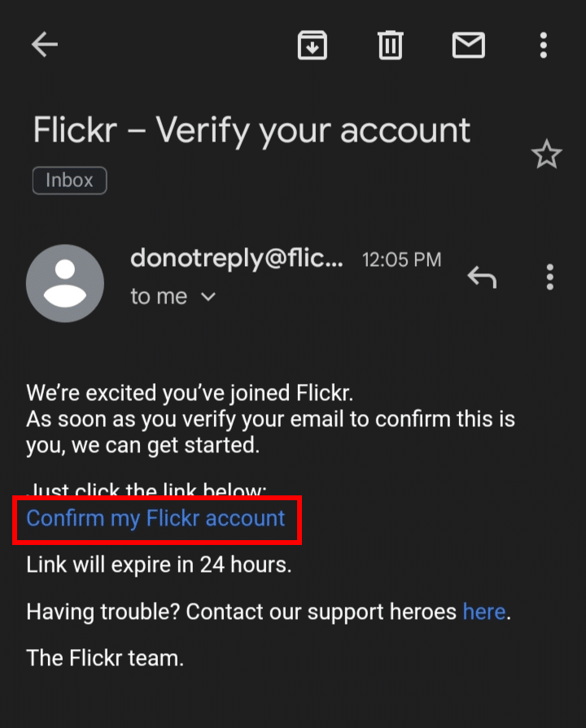Collapse sender details via the chevron
586x728 pixels.
[x=208, y=297]
